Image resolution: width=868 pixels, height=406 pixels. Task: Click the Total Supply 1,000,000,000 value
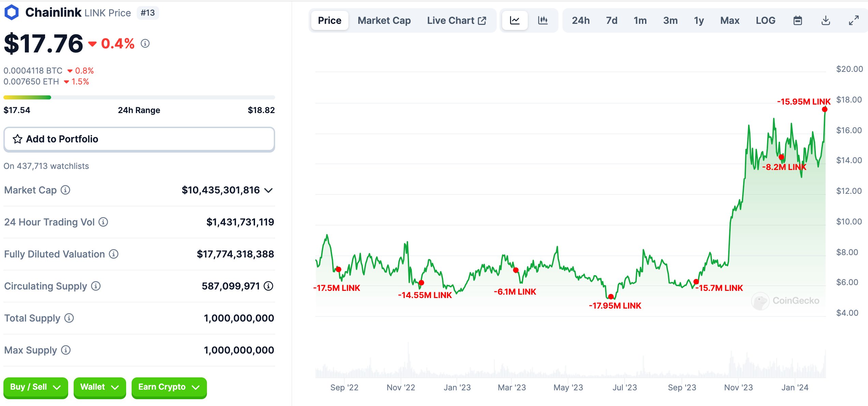coord(239,318)
